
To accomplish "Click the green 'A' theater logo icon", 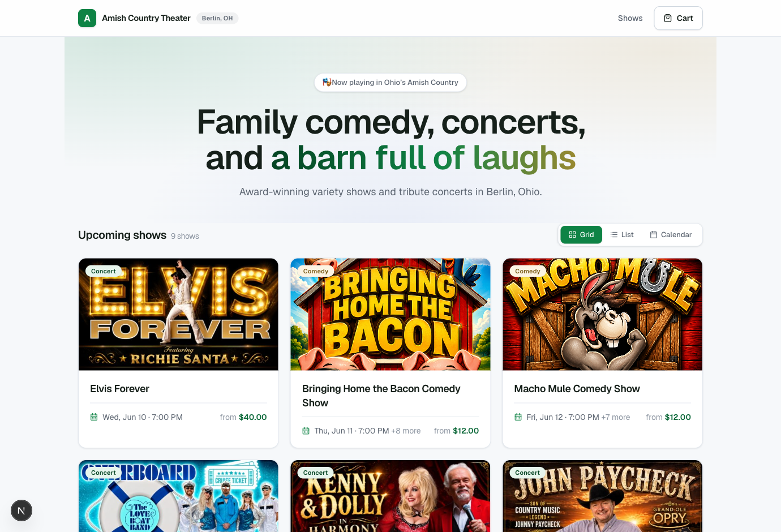I will [x=87, y=18].
